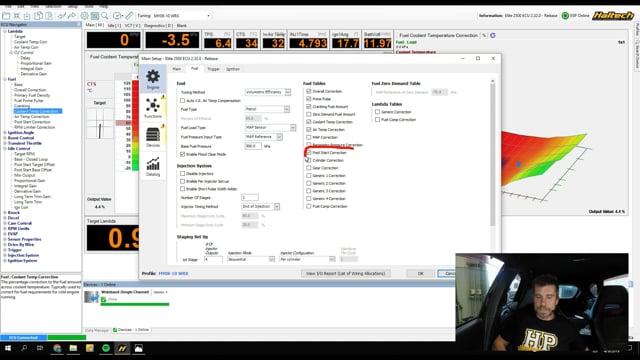Click the open-folder icon in the main toolbar

pyautogui.click(x=6, y=16)
